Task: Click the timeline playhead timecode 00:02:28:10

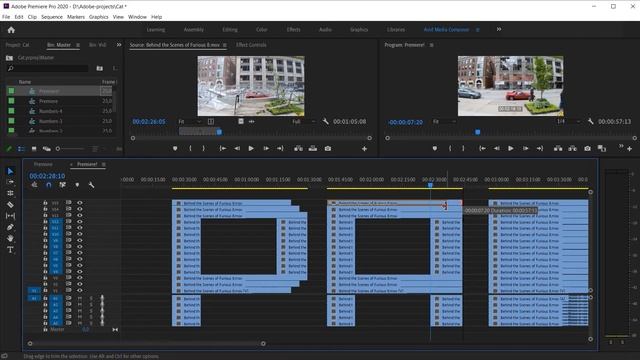Action: click(x=47, y=176)
